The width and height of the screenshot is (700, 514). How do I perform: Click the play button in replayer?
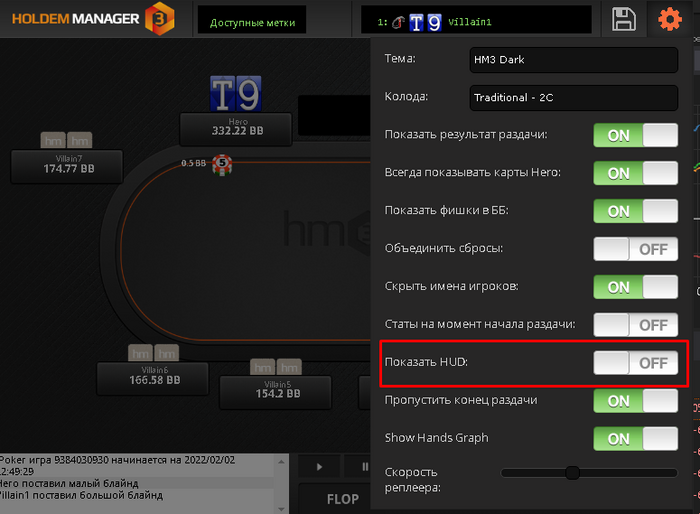pos(319,467)
